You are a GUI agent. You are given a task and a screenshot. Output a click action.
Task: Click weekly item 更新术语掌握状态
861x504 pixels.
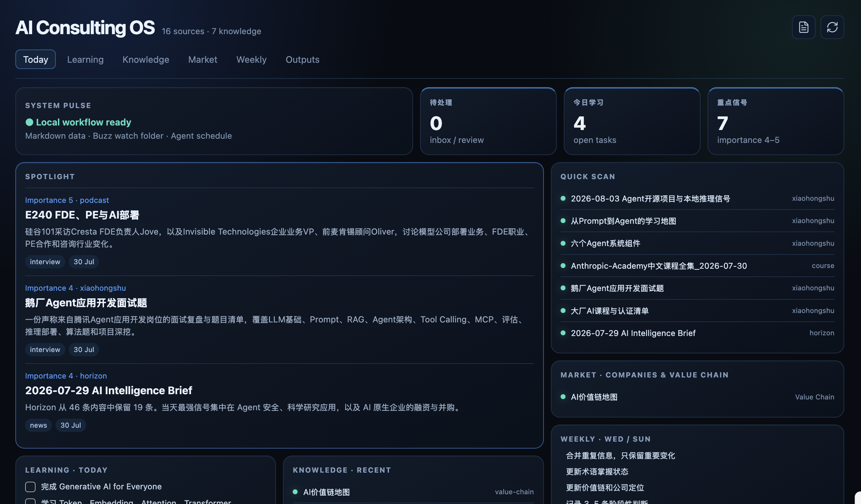click(x=597, y=472)
